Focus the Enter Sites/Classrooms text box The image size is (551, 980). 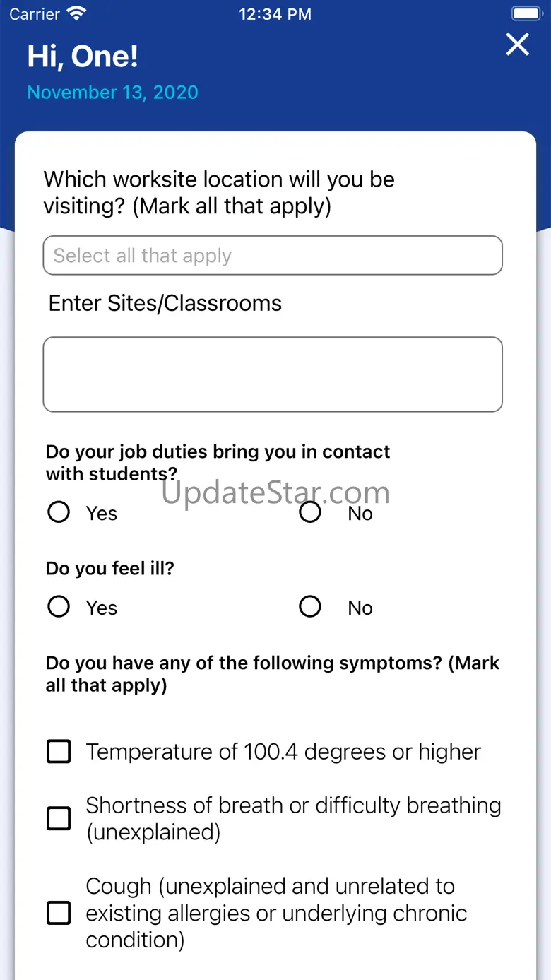273,374
